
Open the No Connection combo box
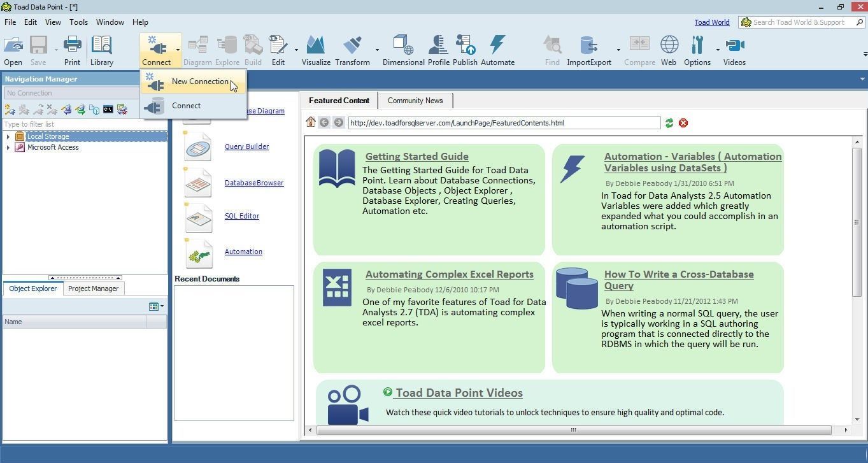pyautogui.click(x=71, y=93)
